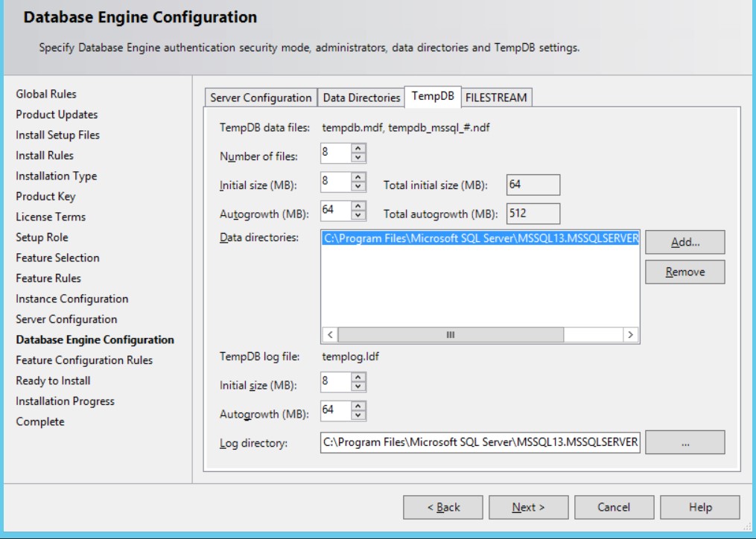
Task: Switch to Server Configuration tab
Action: pyautogui.click(x=261, y=98)
